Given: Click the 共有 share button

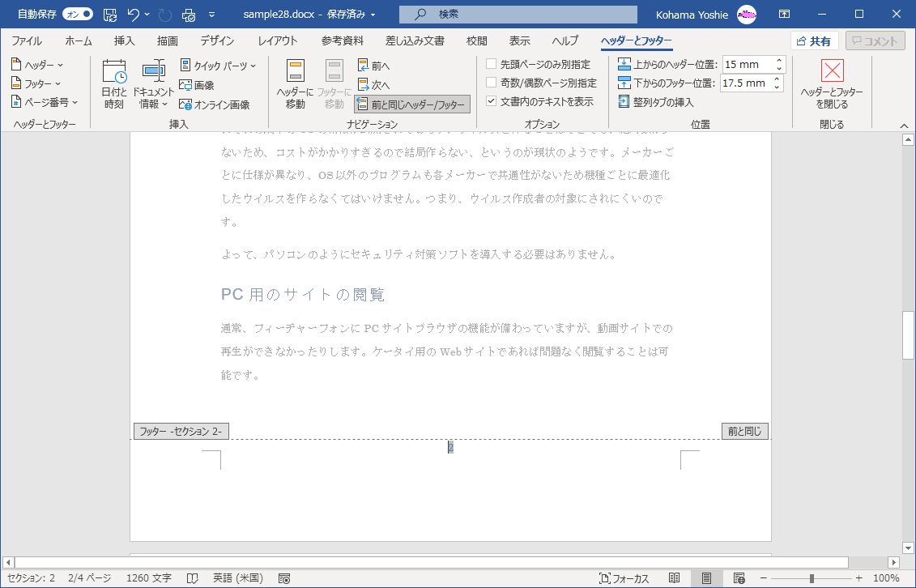Looking at the screenshot, I should [x=814, y=40].
